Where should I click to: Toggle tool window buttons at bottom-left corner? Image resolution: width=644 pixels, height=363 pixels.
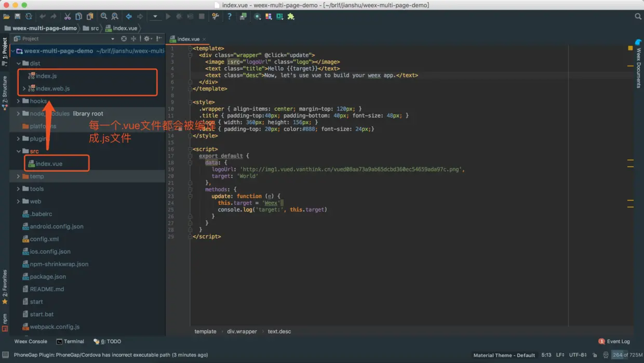tap(5, 355)
